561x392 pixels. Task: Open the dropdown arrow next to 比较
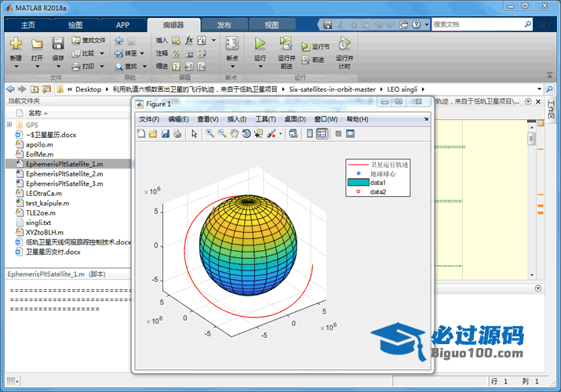[x=102, y=53]
